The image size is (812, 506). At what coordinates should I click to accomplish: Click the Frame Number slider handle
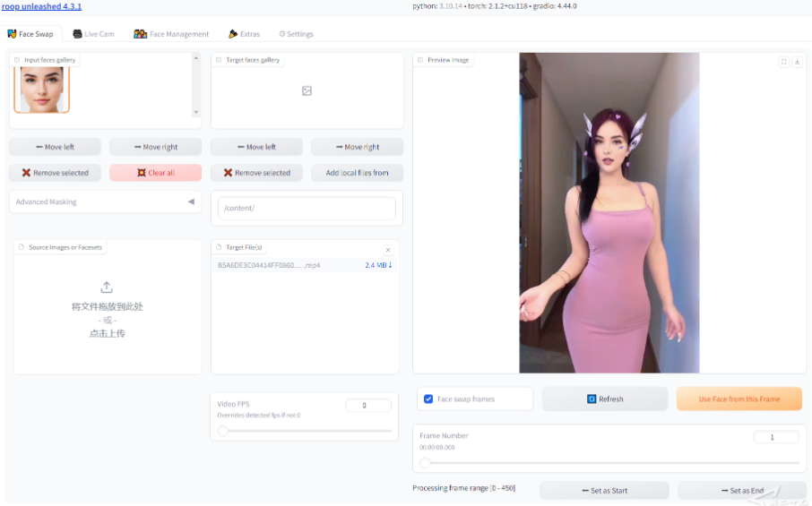click(x=425, y=463)
